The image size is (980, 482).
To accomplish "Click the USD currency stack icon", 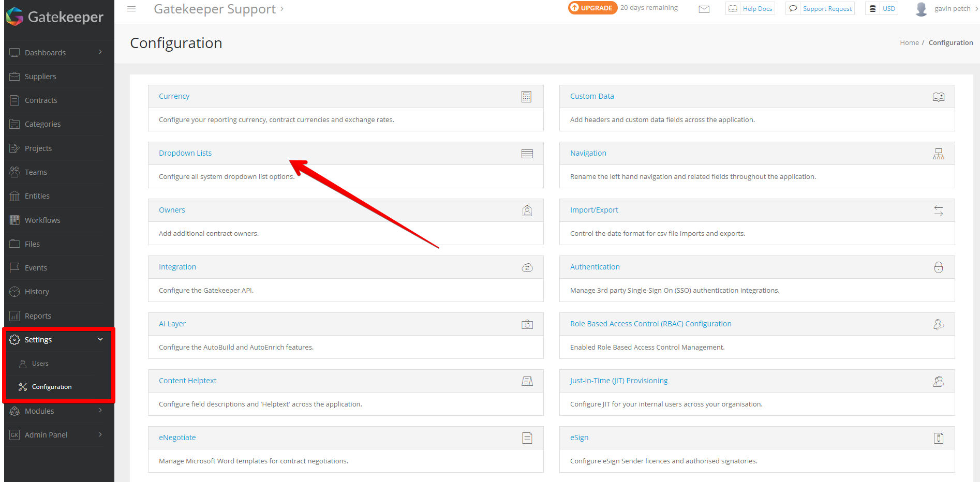I will 872,9.
